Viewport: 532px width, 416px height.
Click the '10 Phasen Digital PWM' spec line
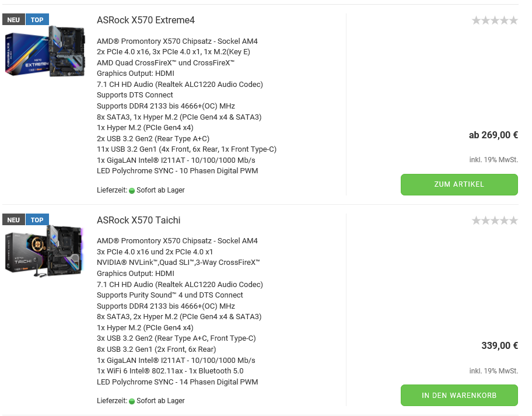pyautogui.click(x=177, y=171)
